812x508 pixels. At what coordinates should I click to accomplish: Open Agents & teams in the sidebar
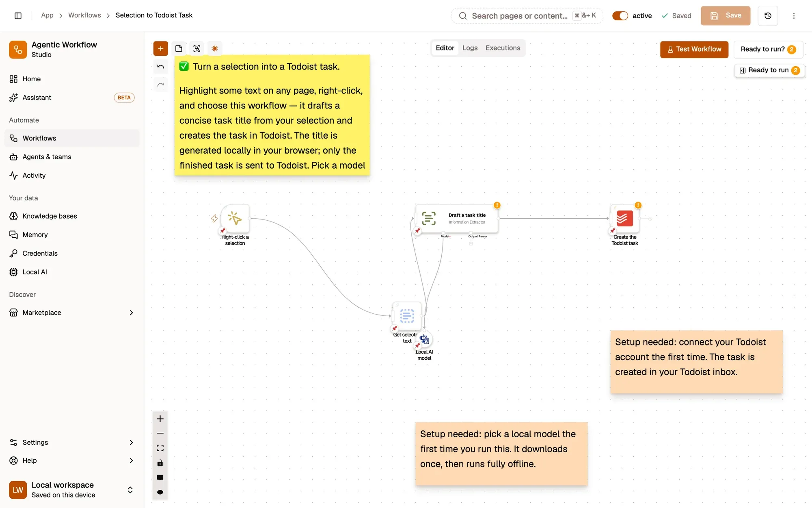72,157
